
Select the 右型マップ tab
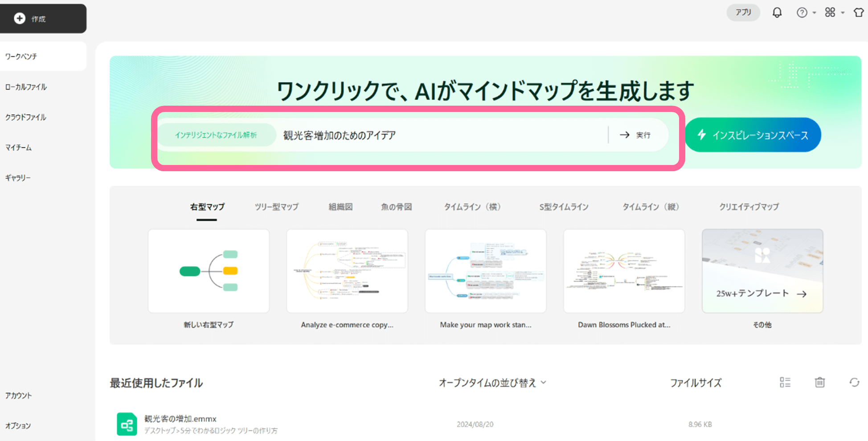tap(207, 207)
